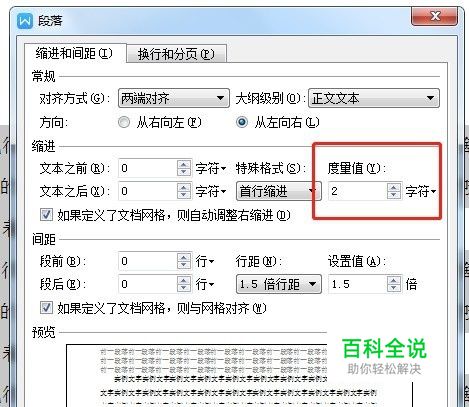The width and height of the screenshot is (469, 407).
Task: Open the 行距 dropdown showing 1.5 倍行距
Action: (x=279, y=284)
